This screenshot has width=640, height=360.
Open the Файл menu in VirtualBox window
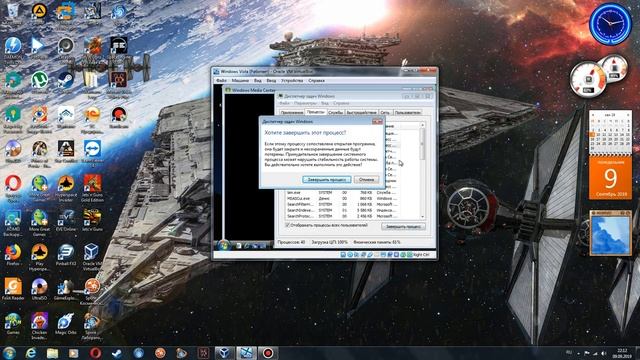[x=221, y=81]
